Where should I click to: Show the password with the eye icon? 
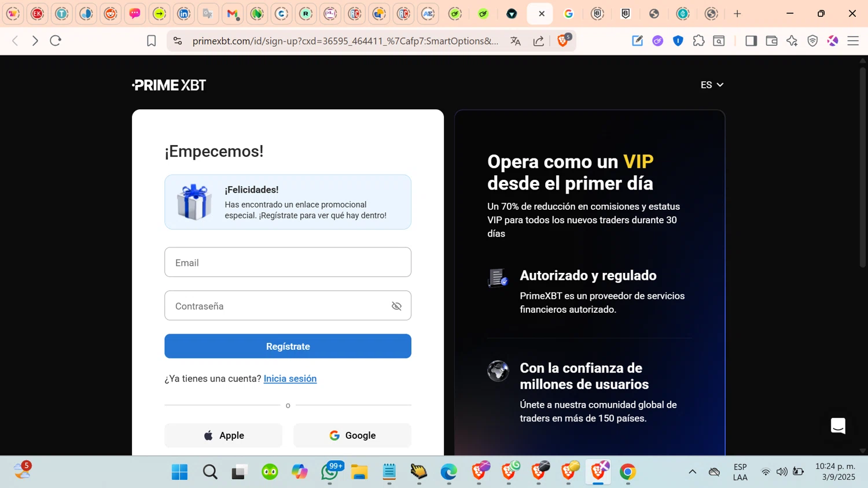[396, 306]
